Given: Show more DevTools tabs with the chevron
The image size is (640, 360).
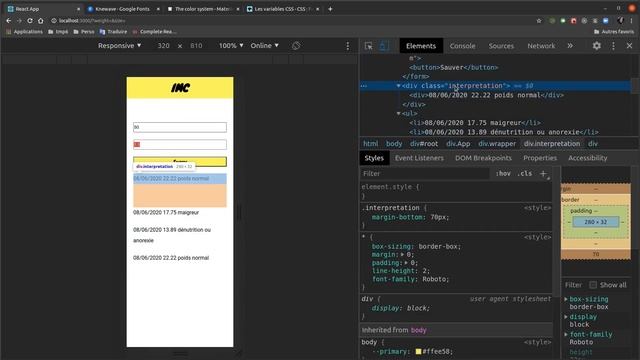Looking at the screenshot, I should pyautogui.click(x=570, y=46).
